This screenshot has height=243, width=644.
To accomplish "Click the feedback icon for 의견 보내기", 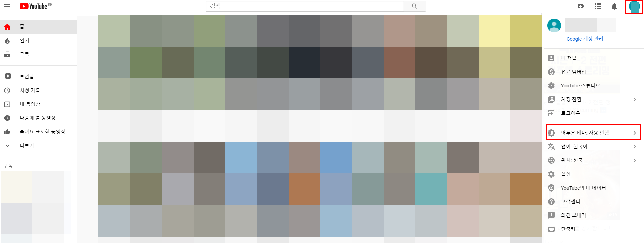I will coord(551,215).
